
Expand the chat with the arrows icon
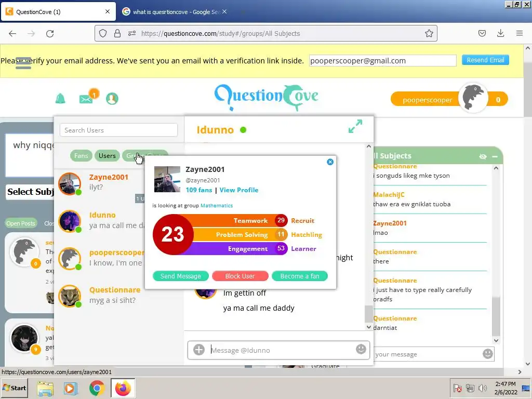(x=355, y=126)
